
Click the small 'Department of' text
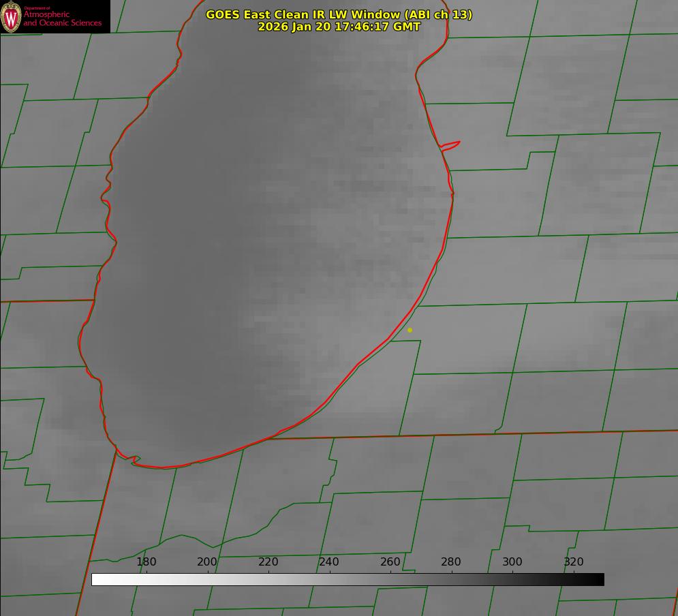[x=37, y=8]
